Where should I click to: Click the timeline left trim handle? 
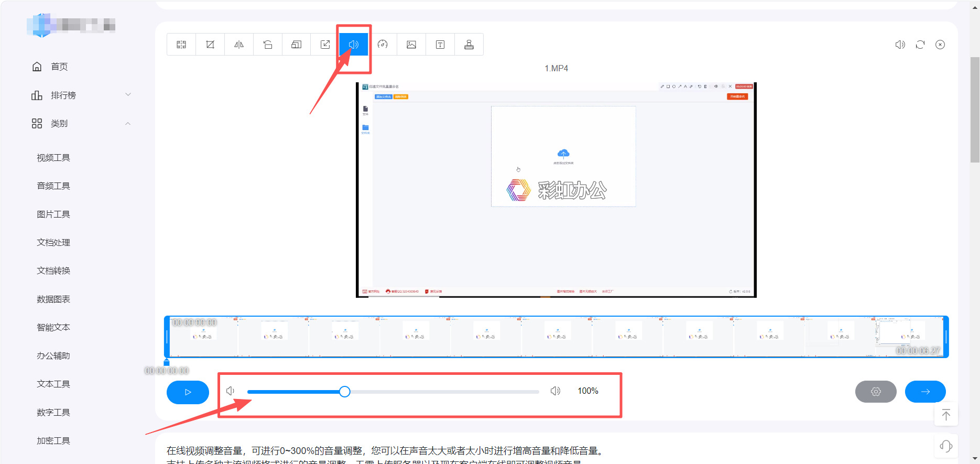click(x=167, y=337)
